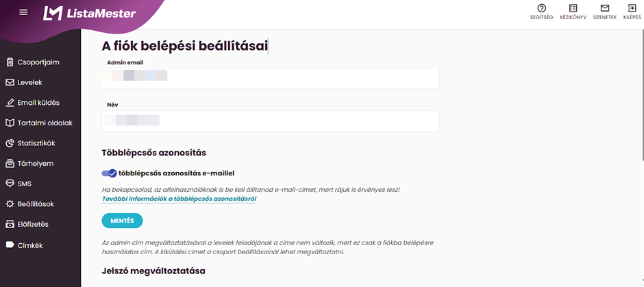The image size is (644, 287).
Task: Open További információk a többlépcsős azonosításról link
Action: click(x=179, y=199)
